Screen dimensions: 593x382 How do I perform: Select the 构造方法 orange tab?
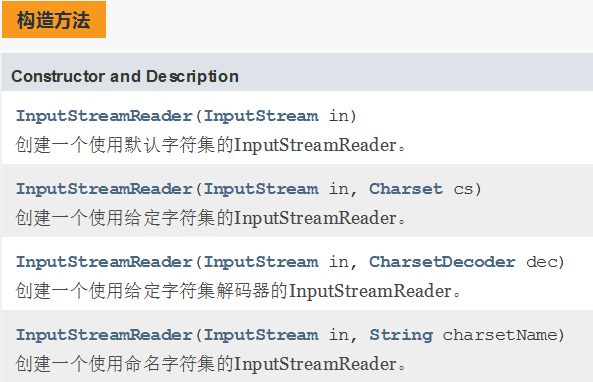(54, 20)
